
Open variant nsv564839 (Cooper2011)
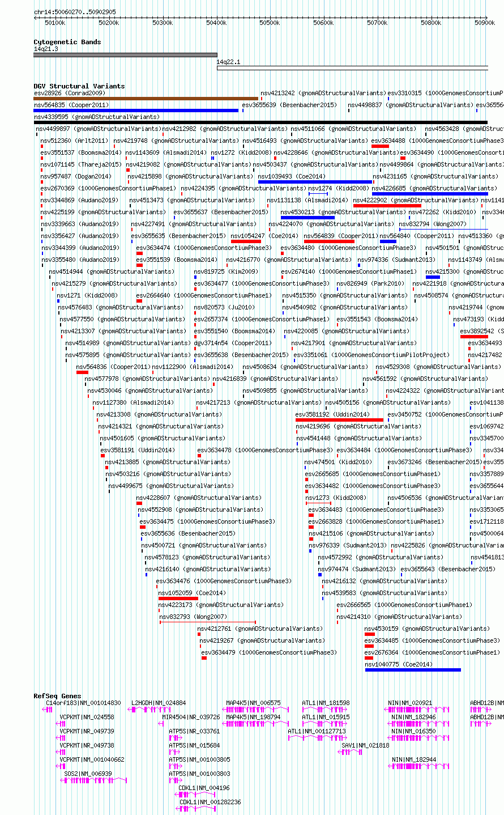pyautogui.click(x=341, y=236)
